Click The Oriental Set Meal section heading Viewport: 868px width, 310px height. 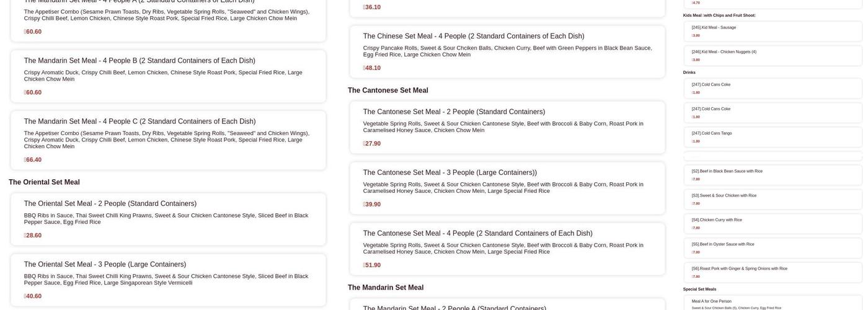click(x=44, y=182)
